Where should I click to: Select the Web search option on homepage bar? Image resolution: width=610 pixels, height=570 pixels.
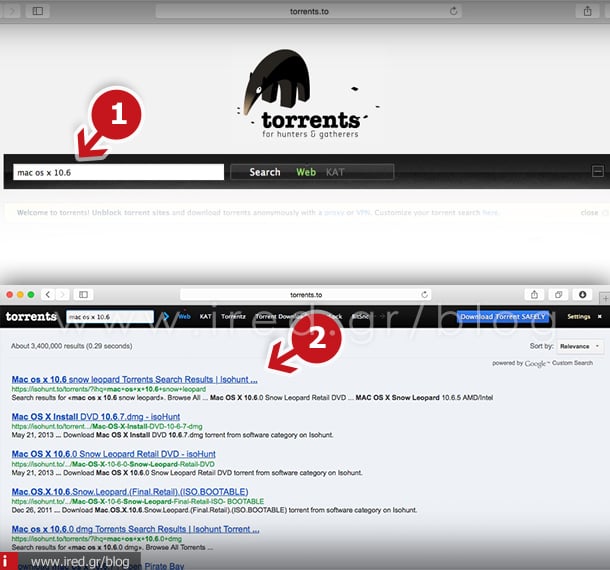coord(306,172)
